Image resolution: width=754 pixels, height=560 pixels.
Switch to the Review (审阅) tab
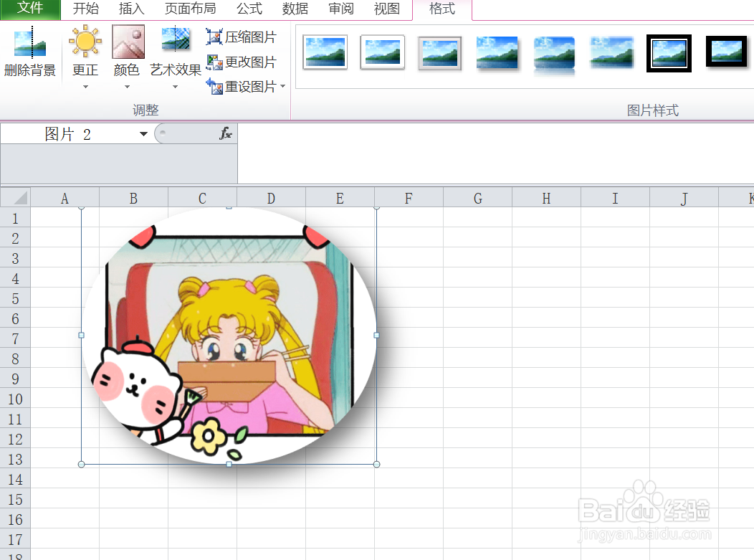click(341, 9)
